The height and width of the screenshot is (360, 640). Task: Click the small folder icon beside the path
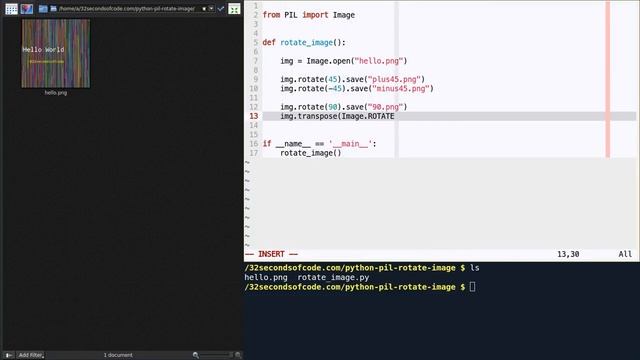53,9
